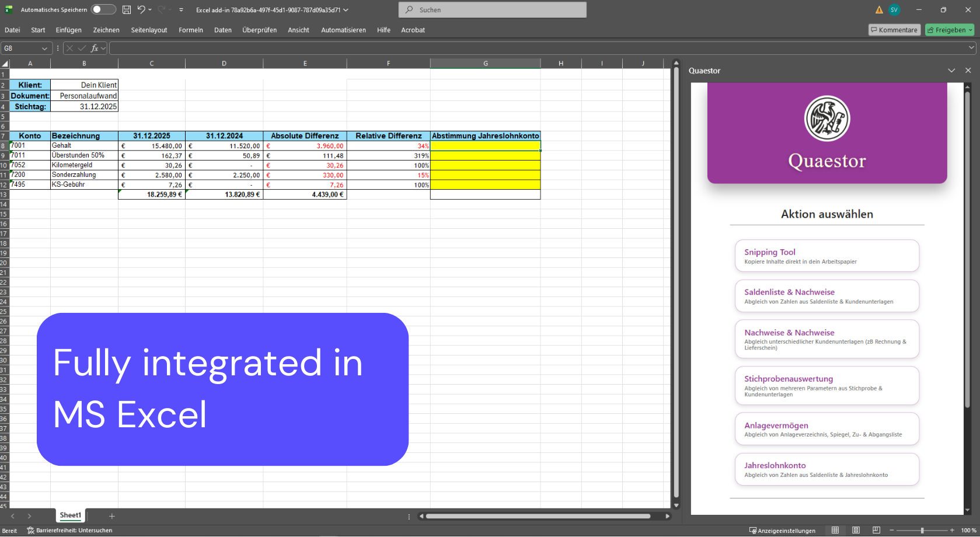Screen dimensions: 980x537
Task: Switch to the Start tab
Action: [38, 30]
